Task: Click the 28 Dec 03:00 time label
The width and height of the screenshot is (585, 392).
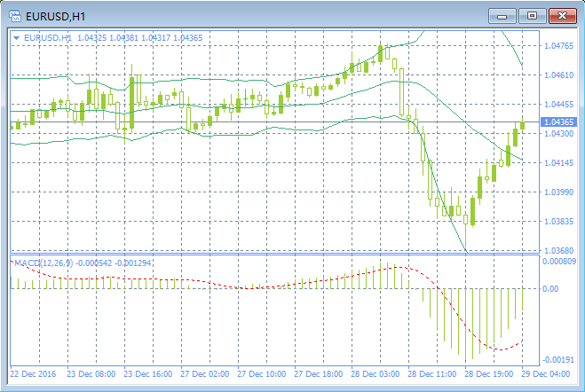Action: (x=375, y=373)
